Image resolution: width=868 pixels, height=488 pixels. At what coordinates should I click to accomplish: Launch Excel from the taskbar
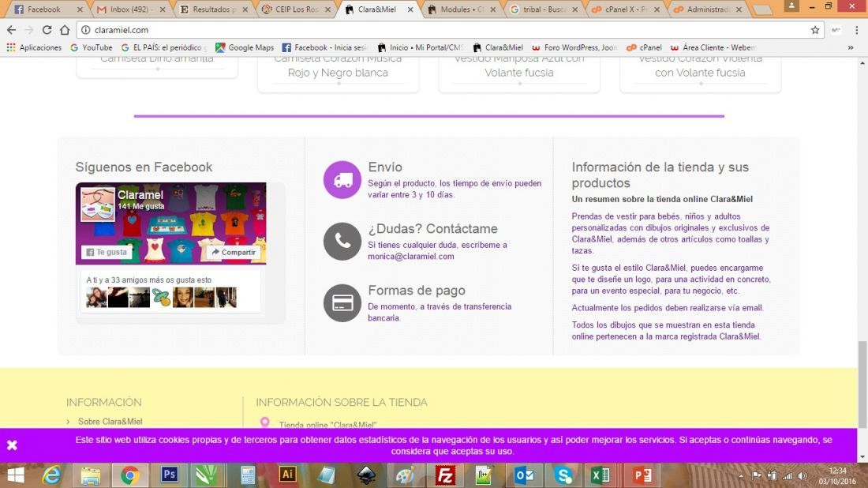(x=600, y=475)
